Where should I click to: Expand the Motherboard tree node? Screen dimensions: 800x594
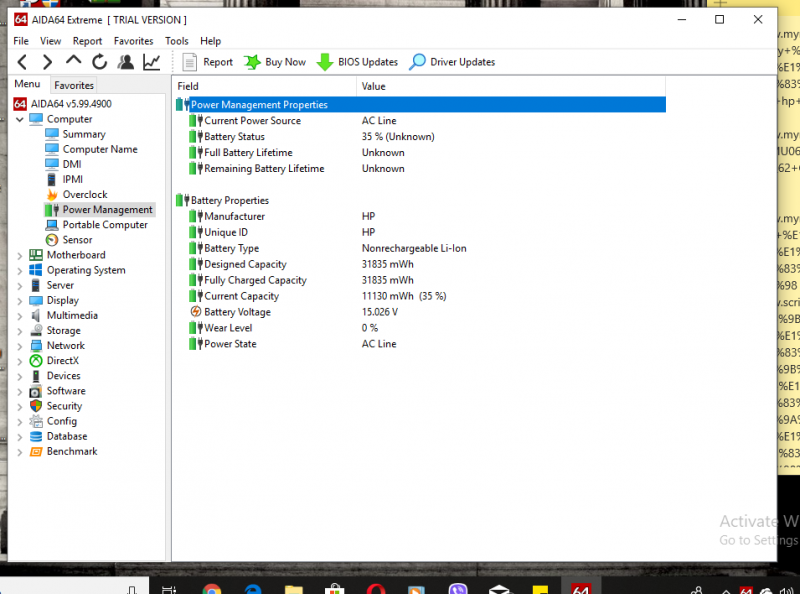coord(20,255)
